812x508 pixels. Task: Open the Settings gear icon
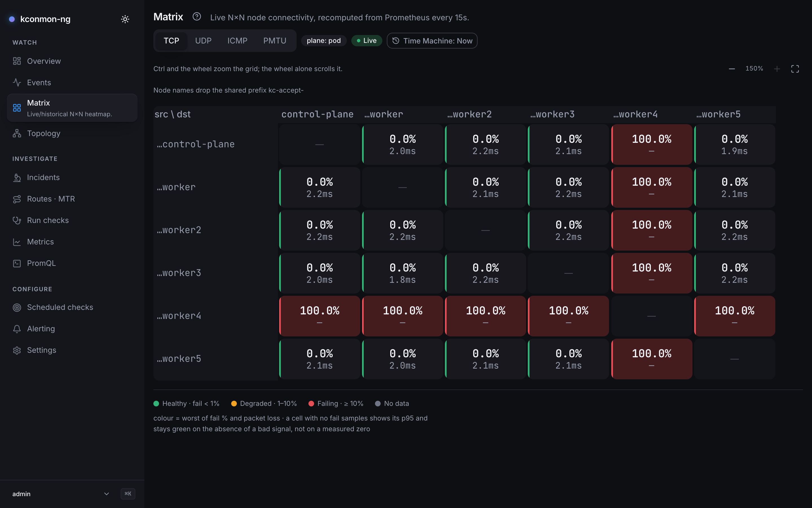coord(17,351)
